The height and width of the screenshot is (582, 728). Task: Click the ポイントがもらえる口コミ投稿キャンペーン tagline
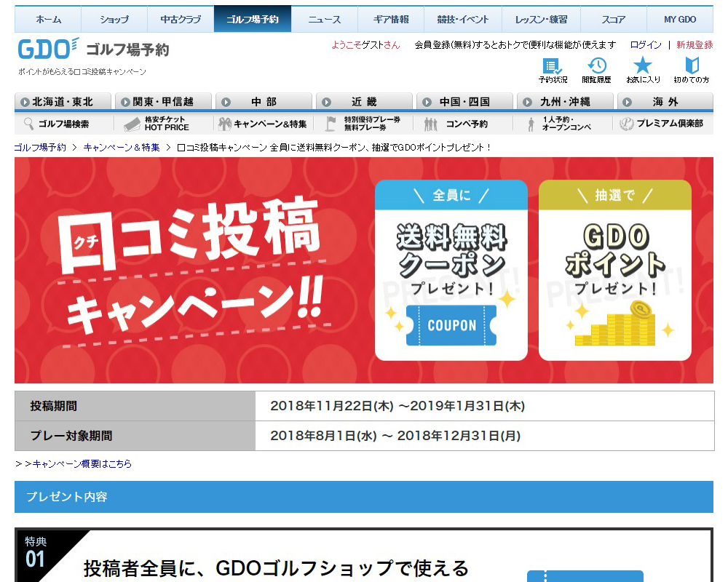[x=82, y=71]
